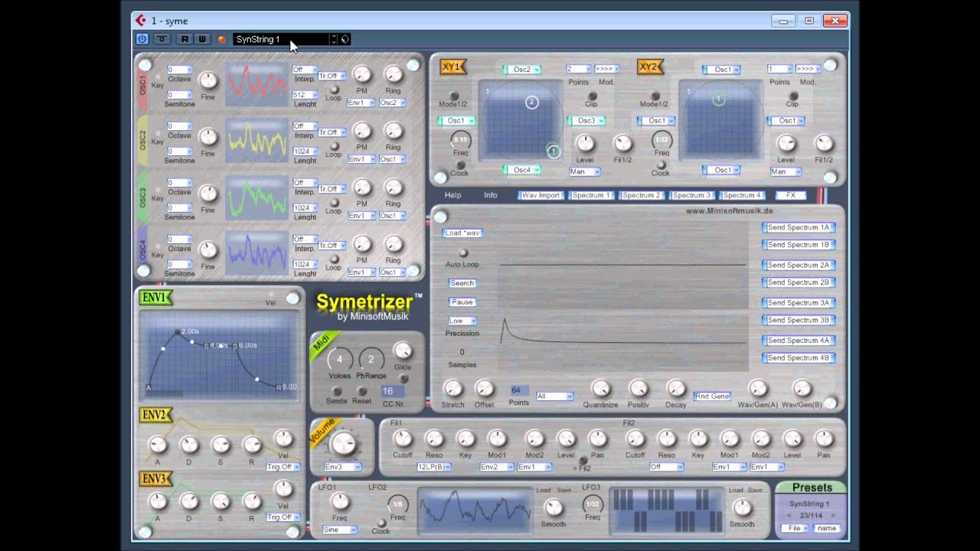Viewport: 980px width, 551px height.
Task: Toggle the OSC2 Loop switch
Action: click(x=333, y=145)
